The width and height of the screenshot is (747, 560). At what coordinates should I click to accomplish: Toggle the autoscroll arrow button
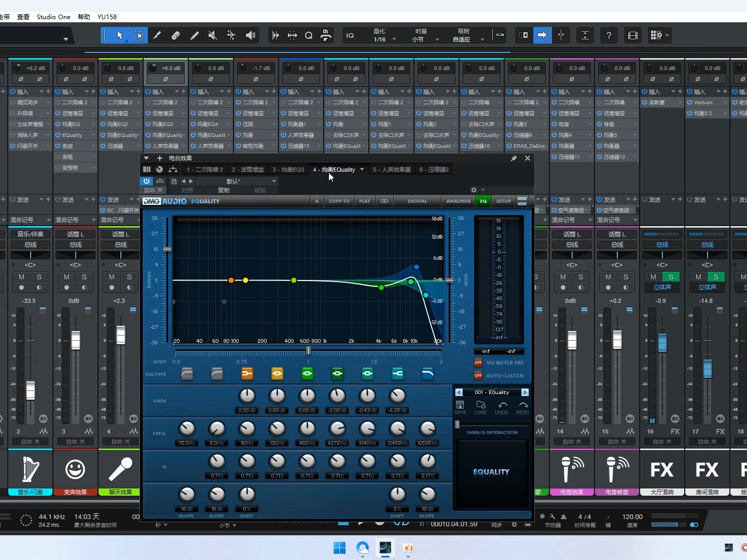[x=542, y=35]
